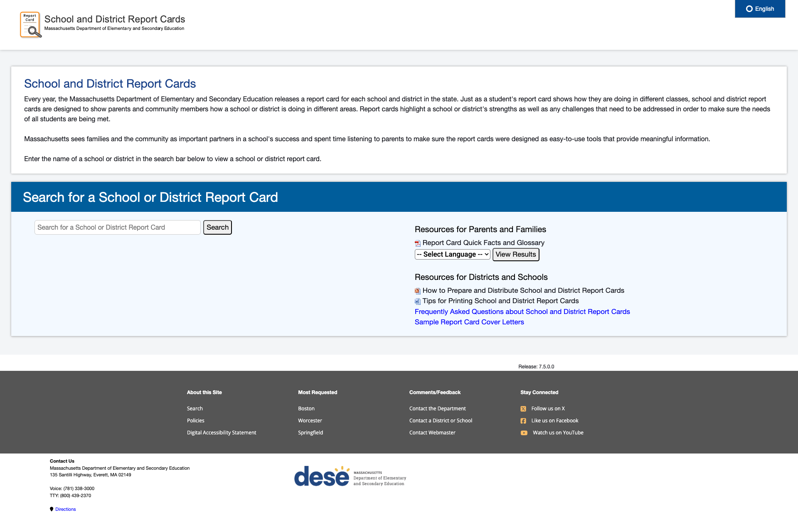Click Follow us on X link

(548, 409)
